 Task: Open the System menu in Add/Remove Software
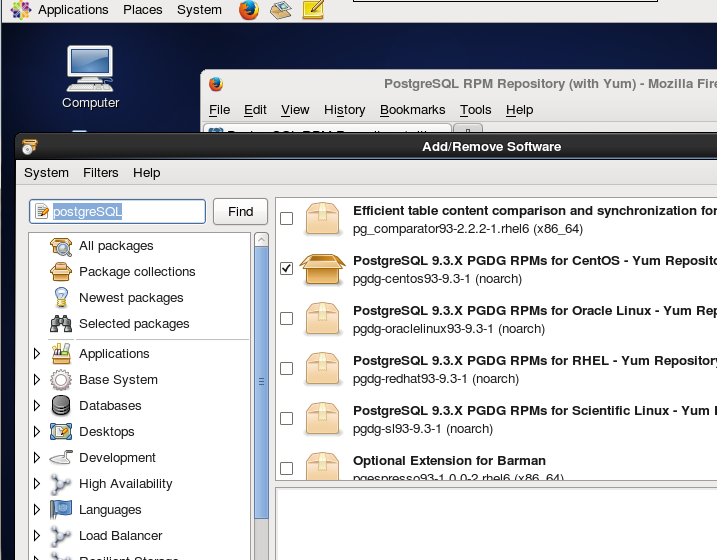click(46, 173)
